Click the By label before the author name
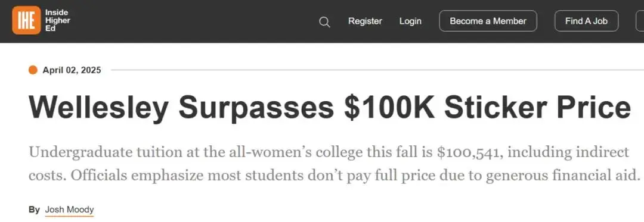This screenshot has height=222, width=644. click(34, 210)
